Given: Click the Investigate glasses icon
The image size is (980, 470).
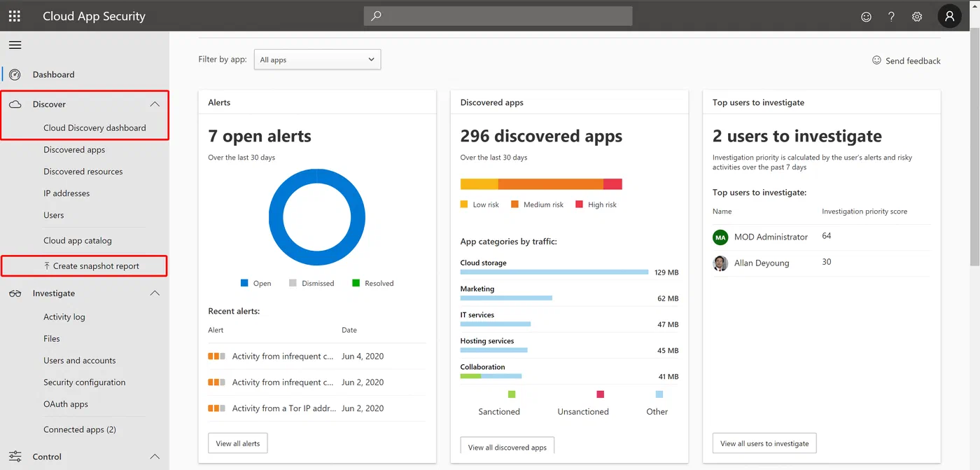Looking at the screenshot, I should [x=15, y=293].
